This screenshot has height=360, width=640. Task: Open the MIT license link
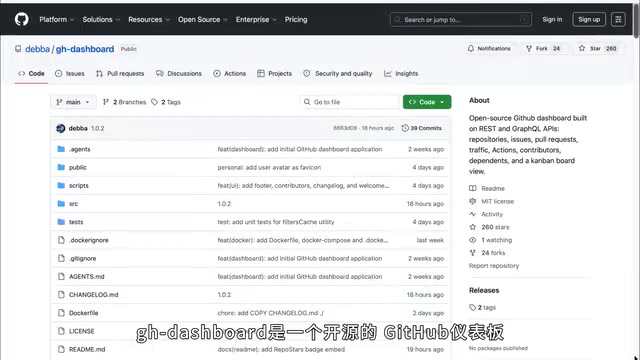point(492,201)
